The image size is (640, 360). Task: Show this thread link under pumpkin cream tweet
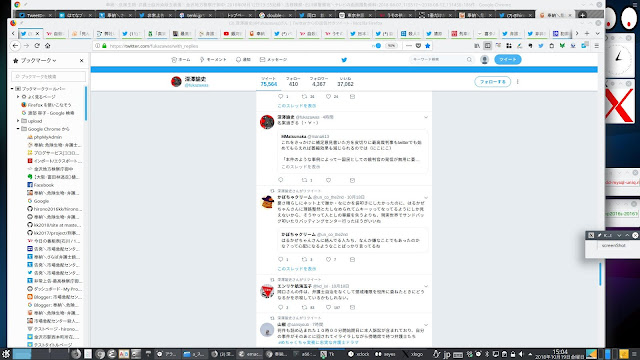[297, 269]
